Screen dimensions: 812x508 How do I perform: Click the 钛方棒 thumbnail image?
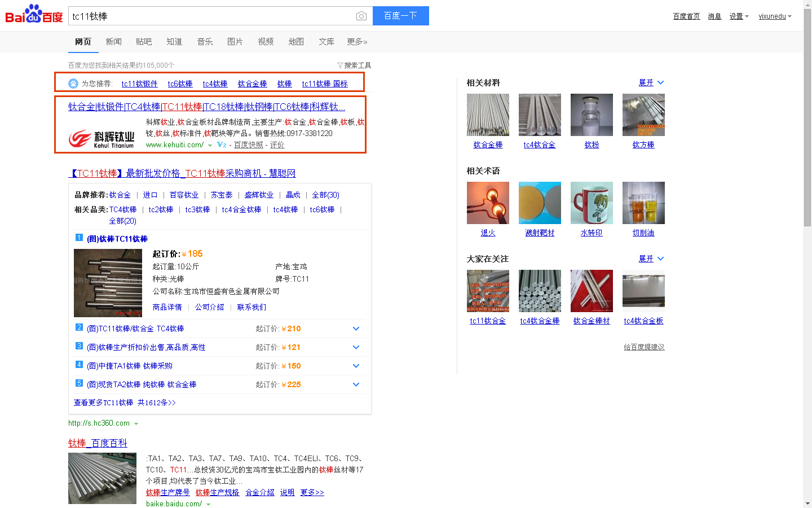(643, 115)
